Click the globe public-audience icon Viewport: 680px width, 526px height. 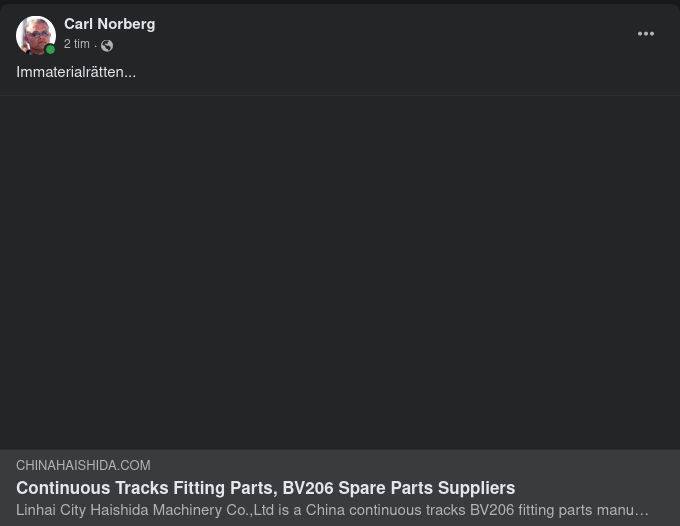tap(107, 45)
